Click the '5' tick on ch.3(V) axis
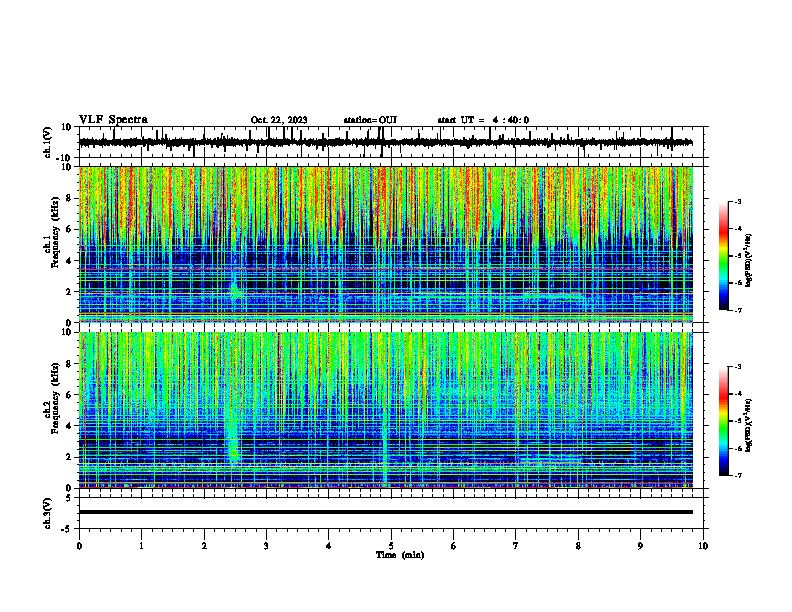The image size is (792, 612). 69,498
